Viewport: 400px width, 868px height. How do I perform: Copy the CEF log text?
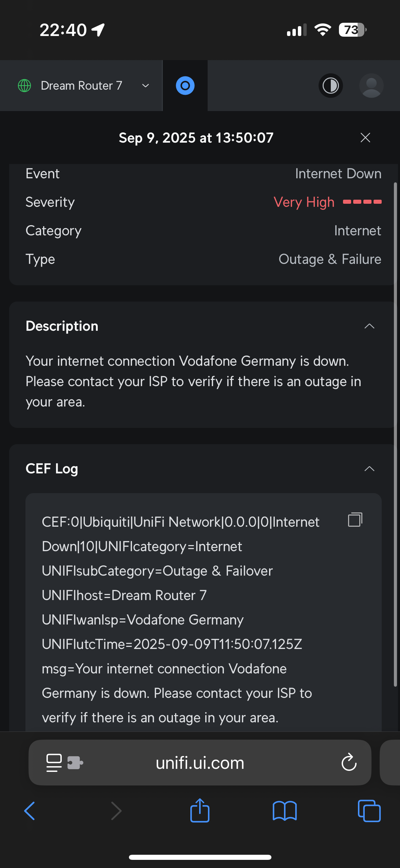pyautogui.click(x=355, y=520)
